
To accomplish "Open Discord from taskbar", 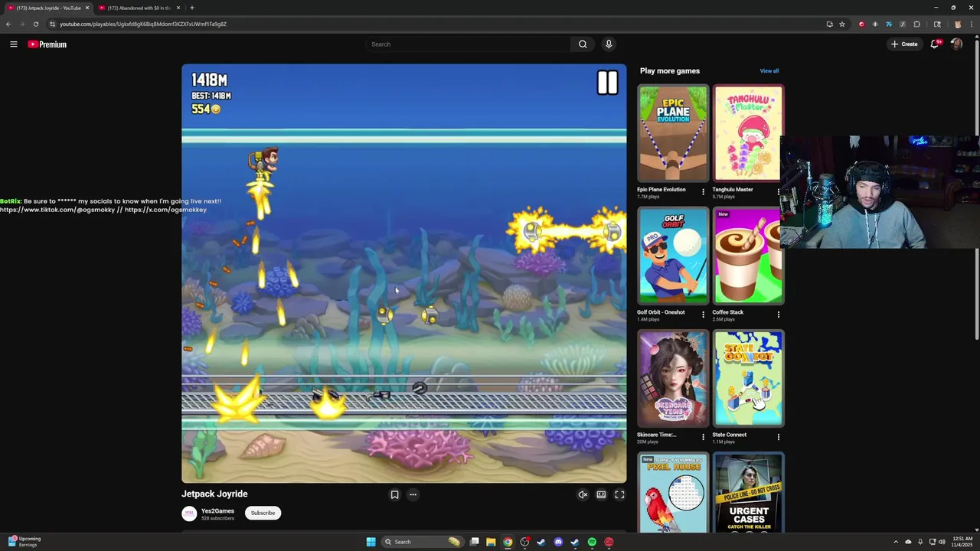I will click(558, 542).
